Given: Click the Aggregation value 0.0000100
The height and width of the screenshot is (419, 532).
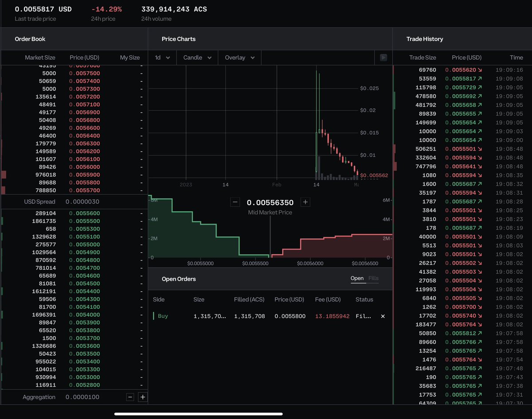Looking at the screenshot, I should point(82,397).
